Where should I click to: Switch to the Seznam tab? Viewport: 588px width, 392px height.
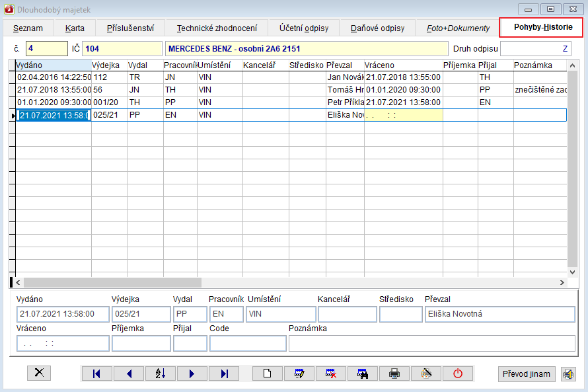[x=28, y=28]
